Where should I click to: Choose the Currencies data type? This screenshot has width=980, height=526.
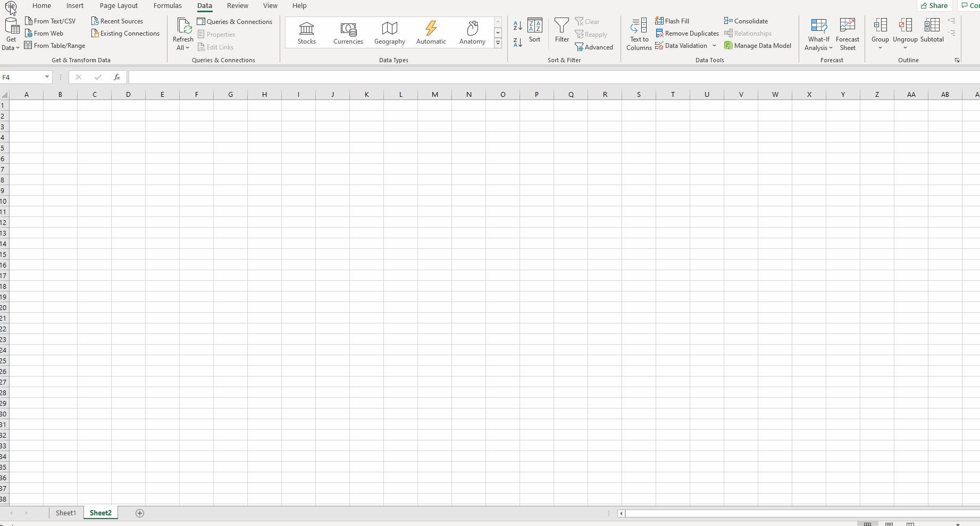pyautogui.click(x=348, y=32)
